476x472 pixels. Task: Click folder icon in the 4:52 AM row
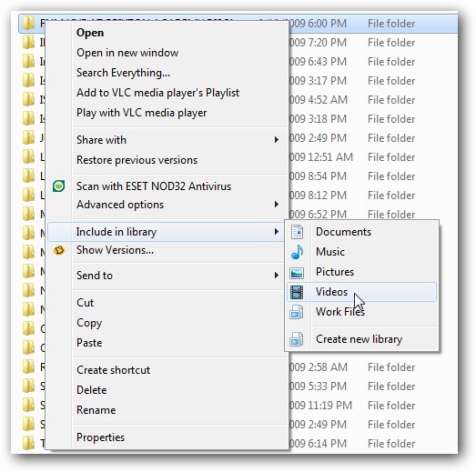click(x=28, y=100)
